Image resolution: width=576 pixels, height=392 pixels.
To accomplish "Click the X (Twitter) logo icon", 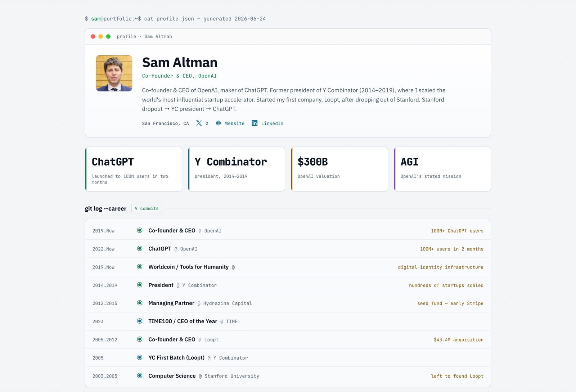I will [x=199, y=123].
